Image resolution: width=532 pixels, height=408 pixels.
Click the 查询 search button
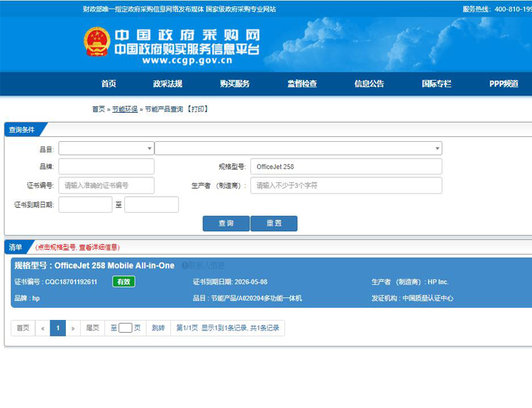click(x=226, y=224)
